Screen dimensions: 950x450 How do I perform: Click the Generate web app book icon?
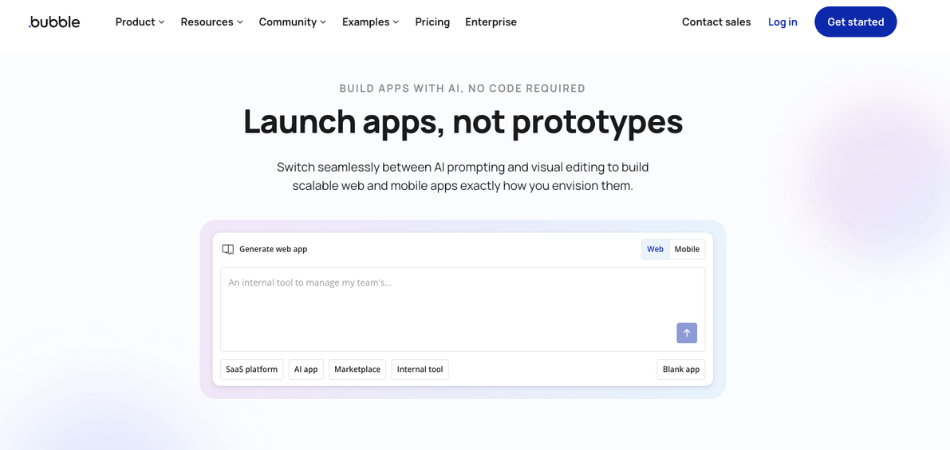[x=228, y=249]
